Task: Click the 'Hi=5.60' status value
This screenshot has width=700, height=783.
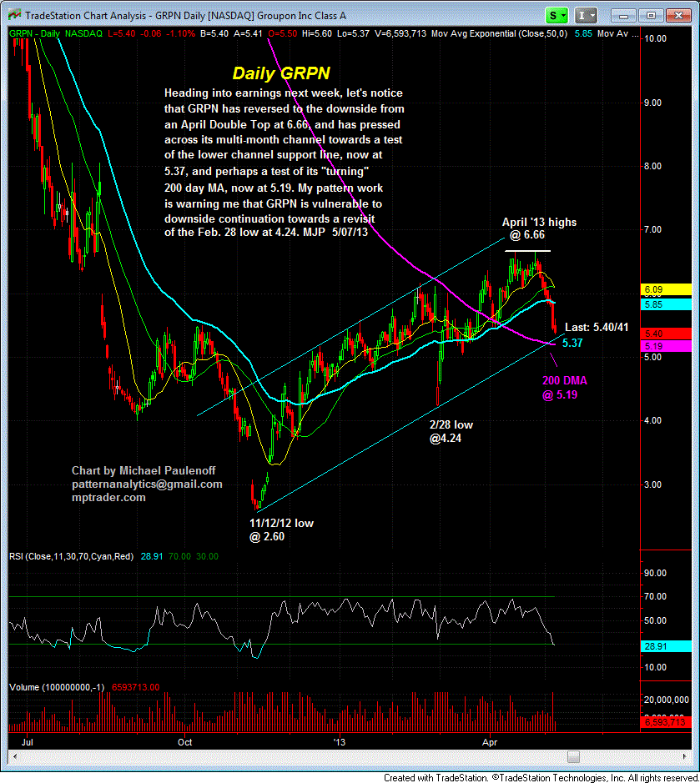Action: [317, 33]
